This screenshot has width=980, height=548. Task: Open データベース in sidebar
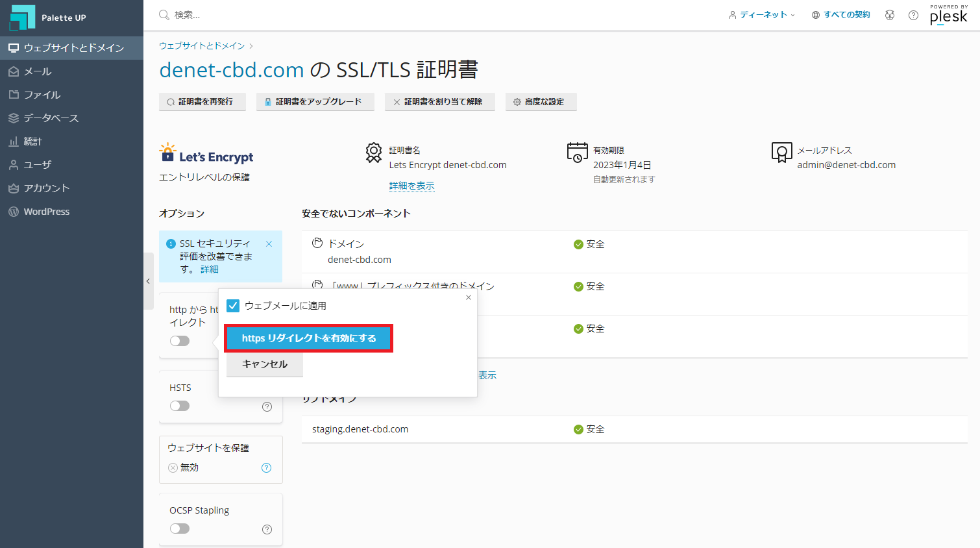click(71, 118)
